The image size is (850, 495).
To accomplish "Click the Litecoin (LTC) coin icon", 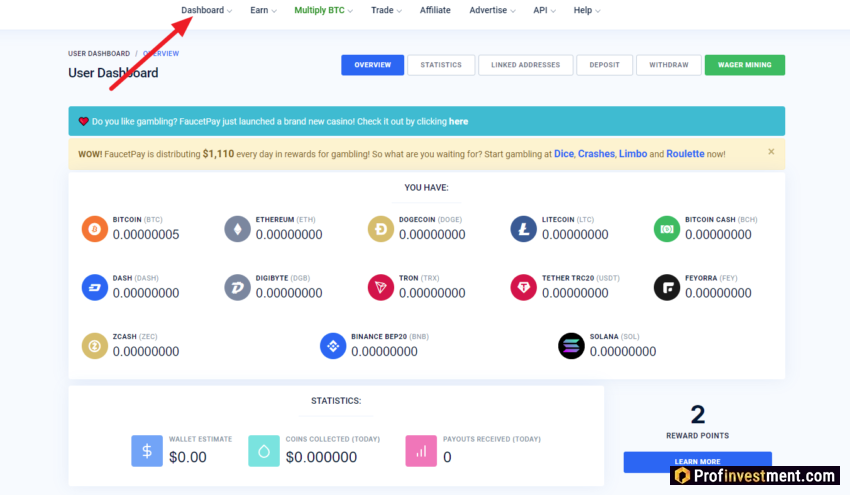I will [524, 229].
